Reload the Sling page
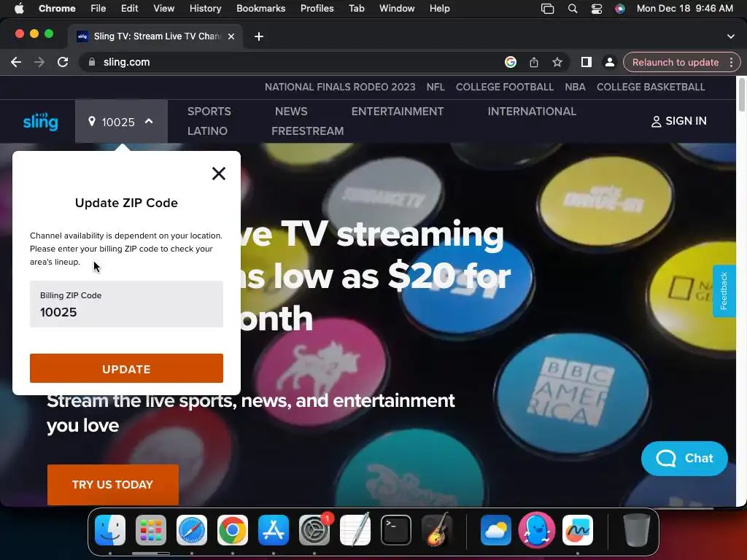 coord(63,63)
